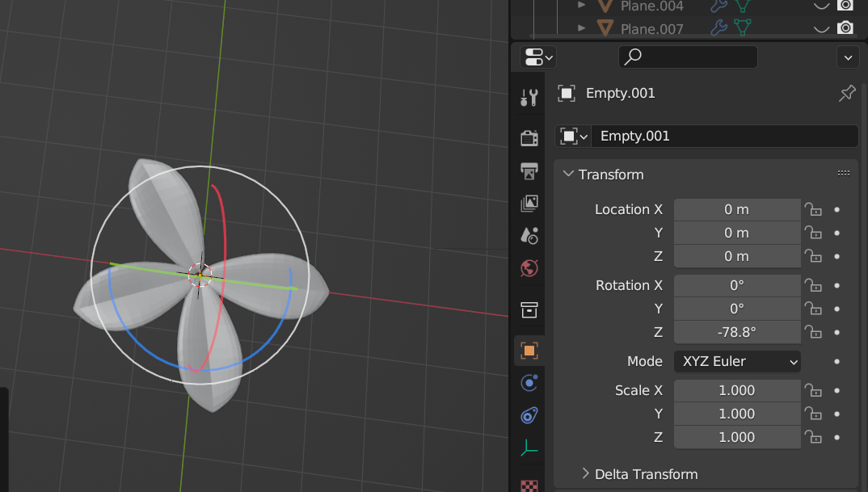
Task: Open the Properties options dropdown arrow
Action: coord(848,57)
